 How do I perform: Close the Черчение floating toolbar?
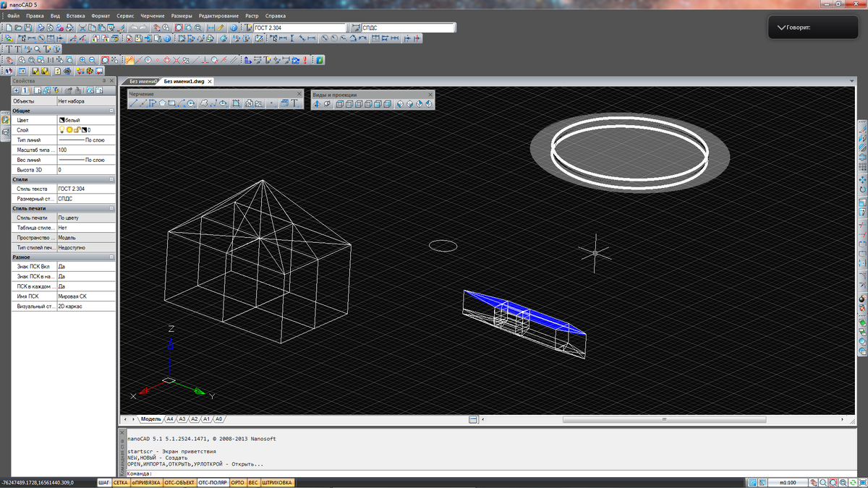(299, 94)
